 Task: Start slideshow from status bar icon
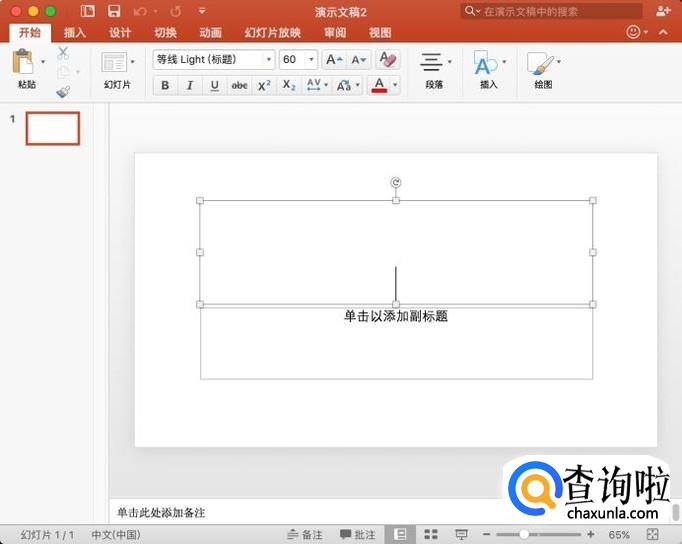pos(461,534)
